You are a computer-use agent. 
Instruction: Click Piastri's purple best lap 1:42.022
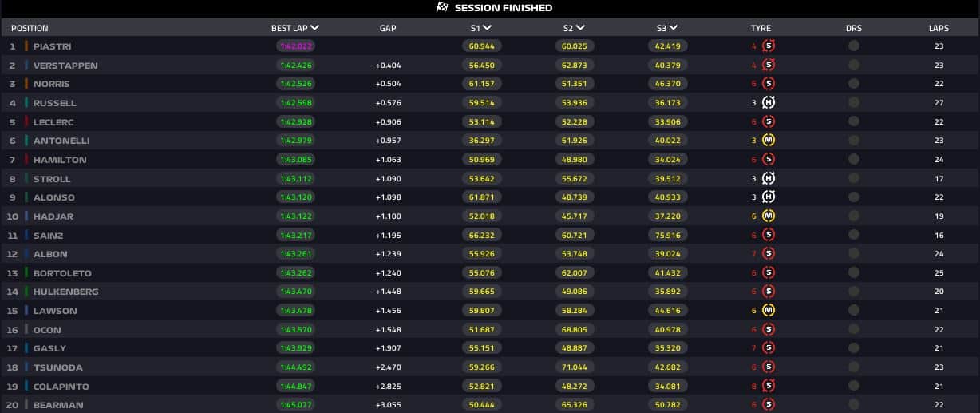297,46
